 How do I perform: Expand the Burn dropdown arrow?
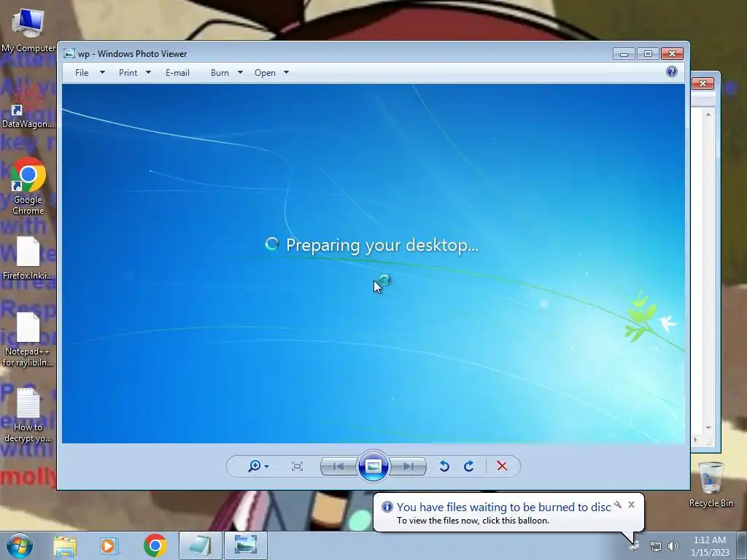(x=240, y=72)
